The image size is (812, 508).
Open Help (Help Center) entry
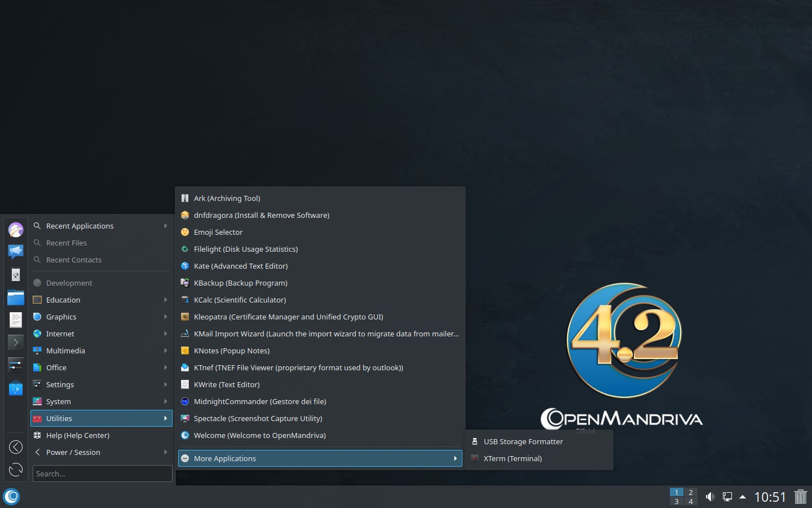click(x=78, y=435)
